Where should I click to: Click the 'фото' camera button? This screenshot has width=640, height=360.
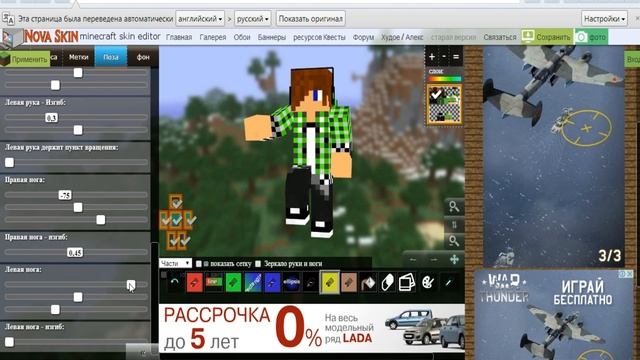(591, 37)
